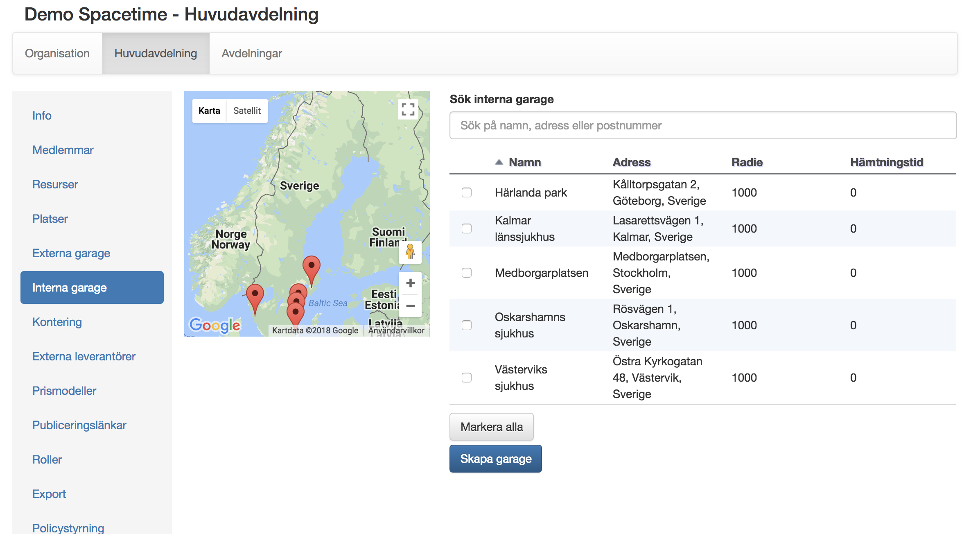Sort table by Hämtningstid column header
Image resolution: width=980 pixels, height=534 pixels.
point(886,162)
